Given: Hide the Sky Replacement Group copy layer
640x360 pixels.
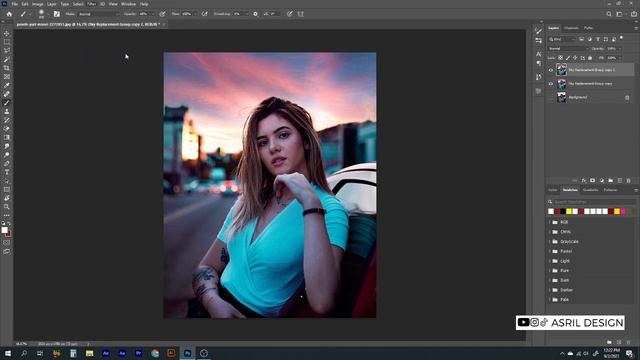Looking at the screenshot, I should 551,84.
